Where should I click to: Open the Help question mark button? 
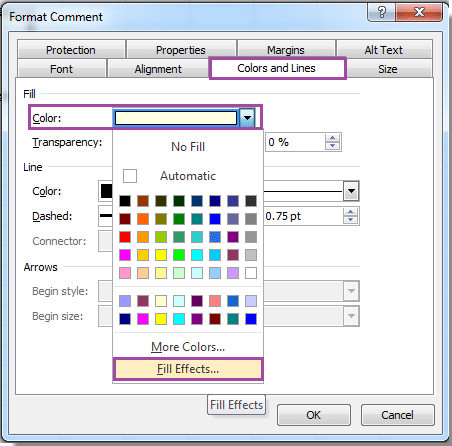coord(381,13)
